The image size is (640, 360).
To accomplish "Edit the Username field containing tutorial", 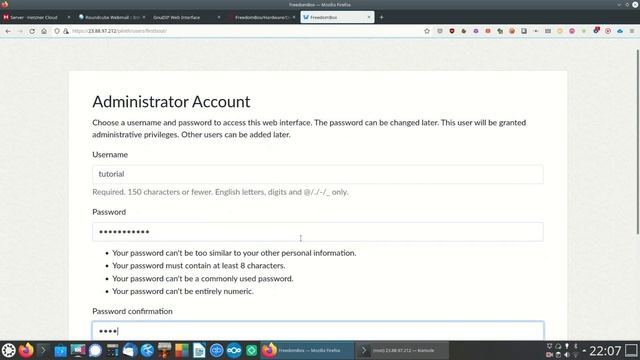I will 318,174.
